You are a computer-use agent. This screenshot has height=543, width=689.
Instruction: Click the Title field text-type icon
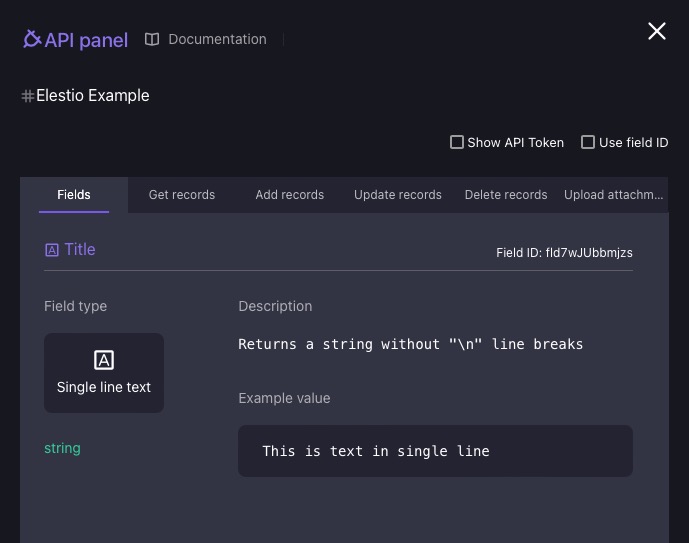point(52,250)
